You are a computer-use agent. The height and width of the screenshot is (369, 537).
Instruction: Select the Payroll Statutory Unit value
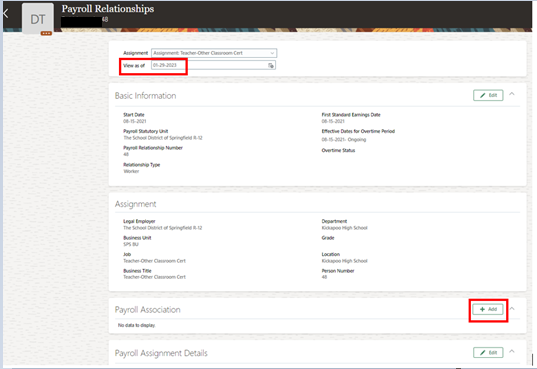163,138
